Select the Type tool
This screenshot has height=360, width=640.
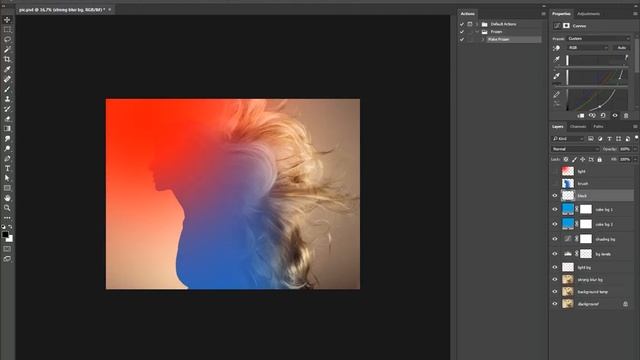click(x=7, y=168)
